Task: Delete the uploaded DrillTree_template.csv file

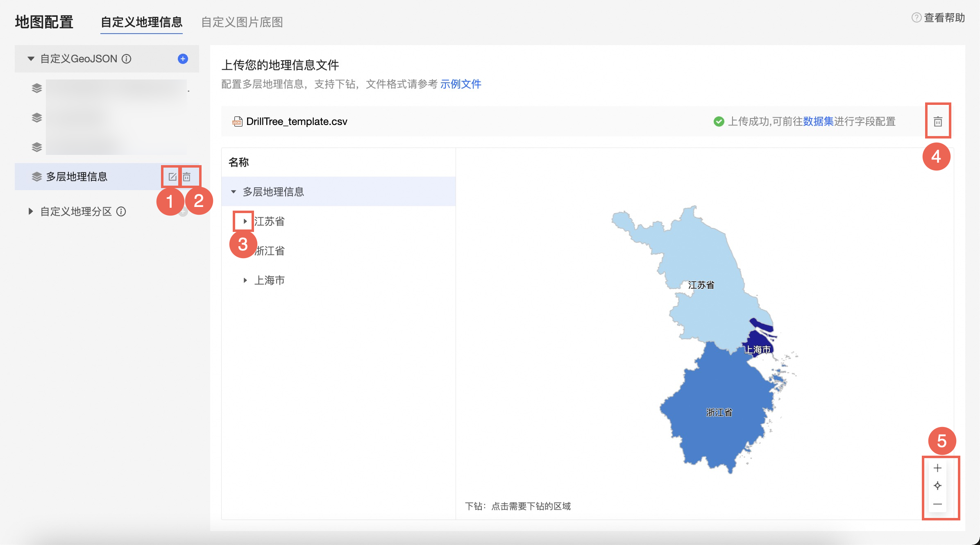Action: [937, 121]
